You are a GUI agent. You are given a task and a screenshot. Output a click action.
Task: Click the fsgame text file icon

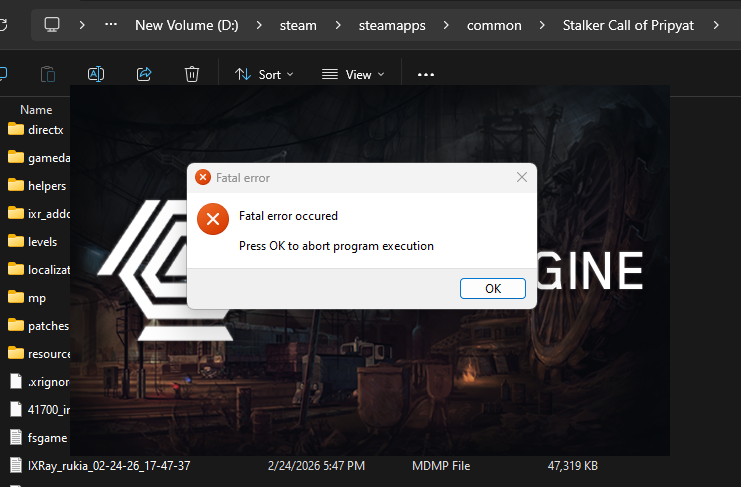16,437
